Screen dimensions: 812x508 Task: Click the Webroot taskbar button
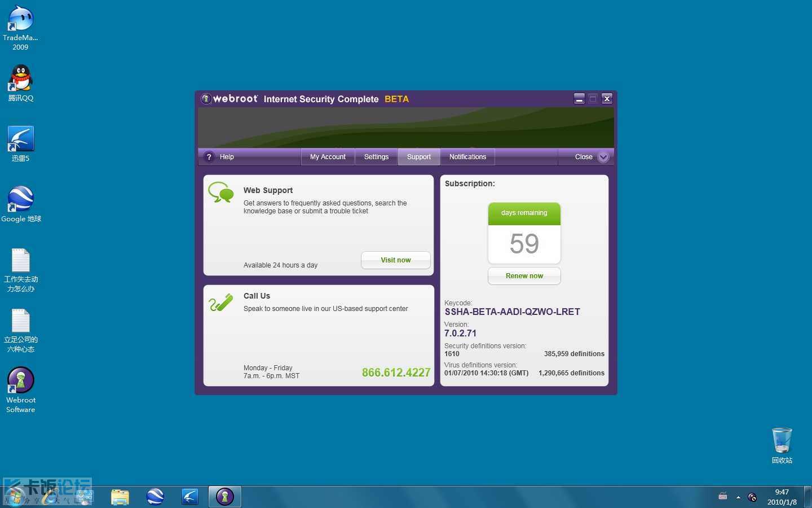(225, 497)
